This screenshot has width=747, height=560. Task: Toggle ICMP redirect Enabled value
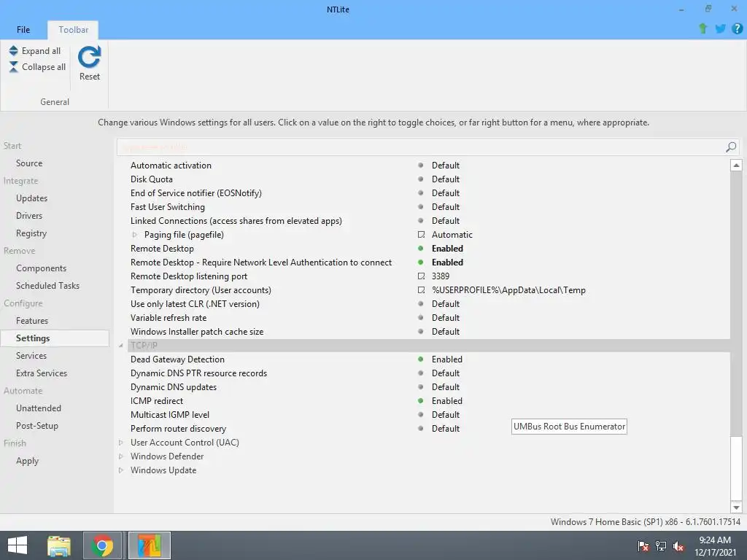tap(447, 400)
